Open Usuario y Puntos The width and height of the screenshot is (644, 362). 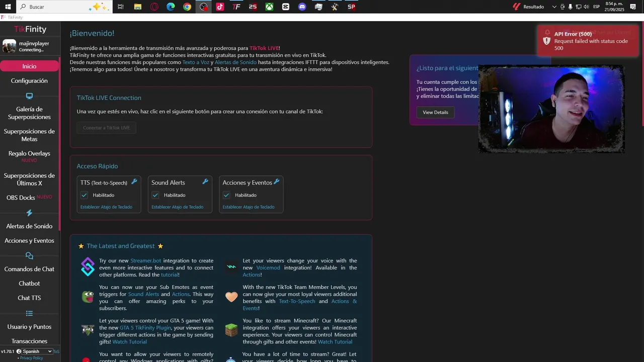point(29,327)
